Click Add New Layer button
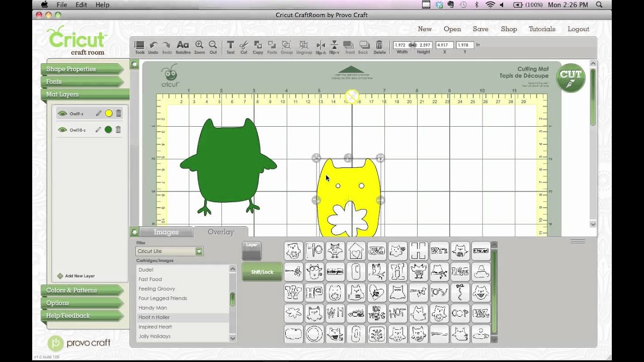 point(76,276)
